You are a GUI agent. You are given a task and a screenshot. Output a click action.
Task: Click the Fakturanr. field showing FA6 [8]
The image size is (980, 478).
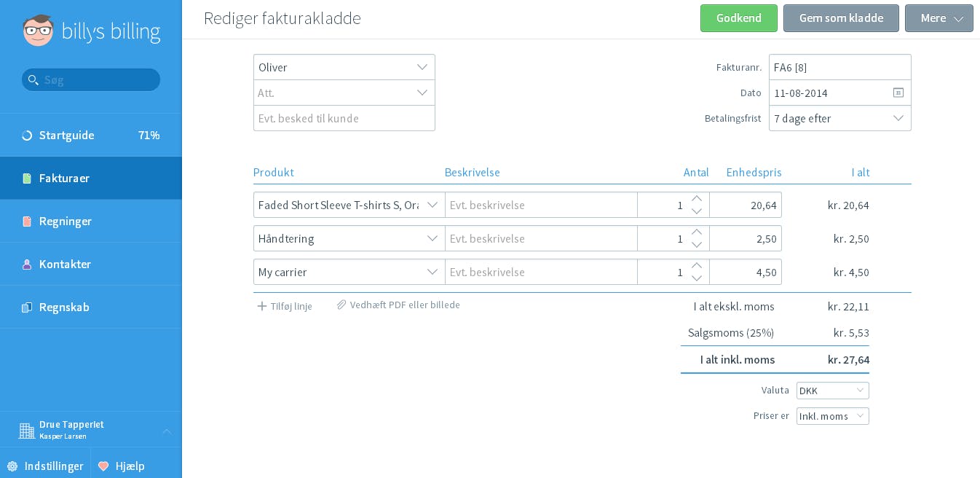pyautogui.click(x=840, y=67)
